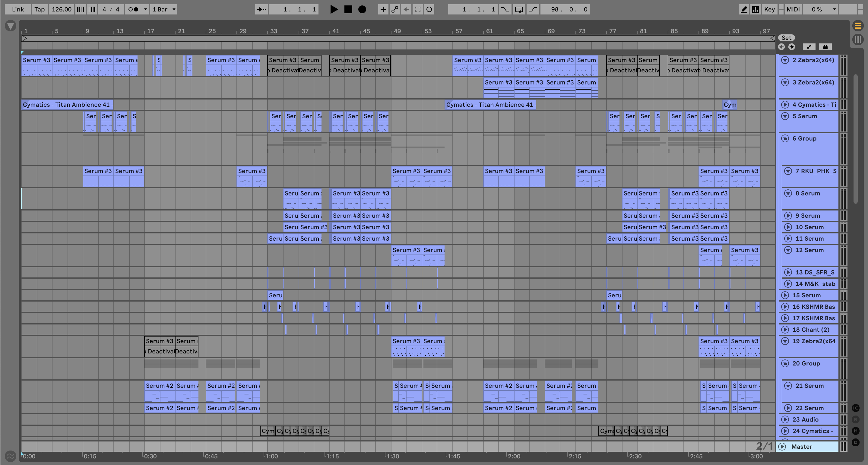The image size is (868, 465).
Task: Collapse the 3 Zebra2(x64) track
Action: point(785,83)
